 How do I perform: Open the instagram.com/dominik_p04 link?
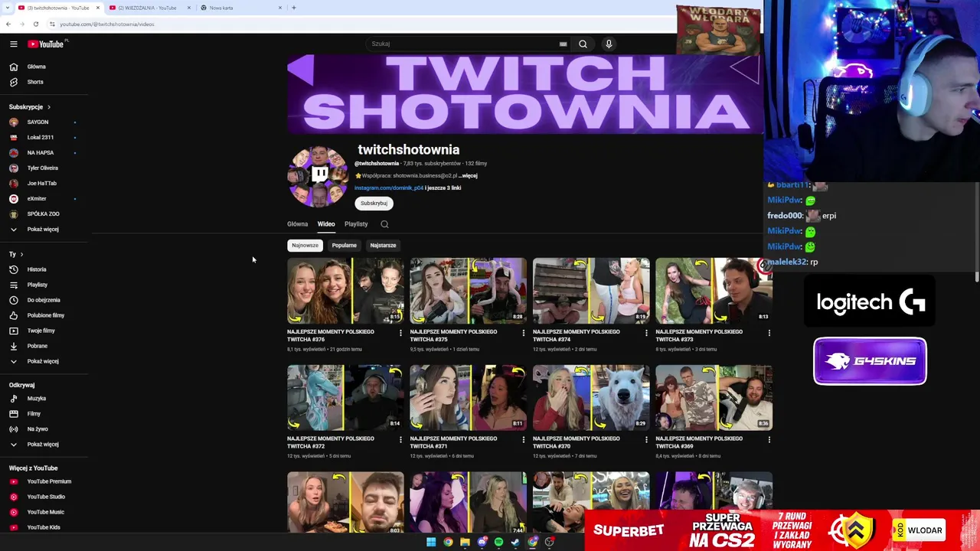(389, 187)
